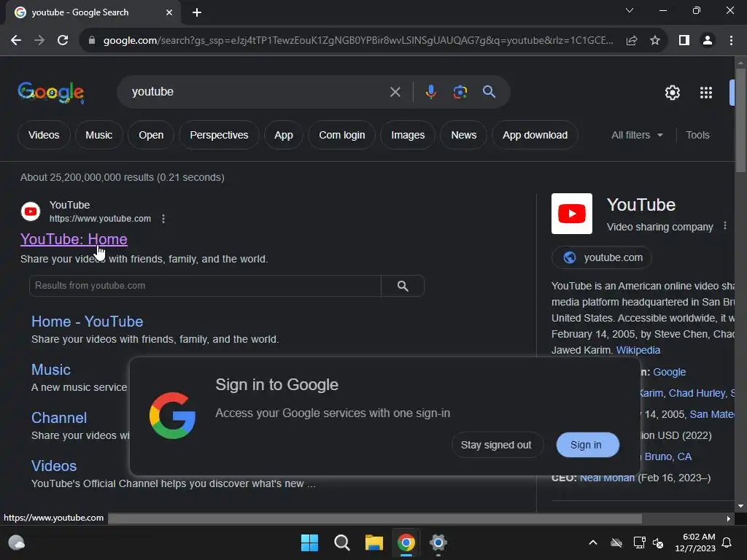Open File Explorer from taskbar

(x=374, y=542)
